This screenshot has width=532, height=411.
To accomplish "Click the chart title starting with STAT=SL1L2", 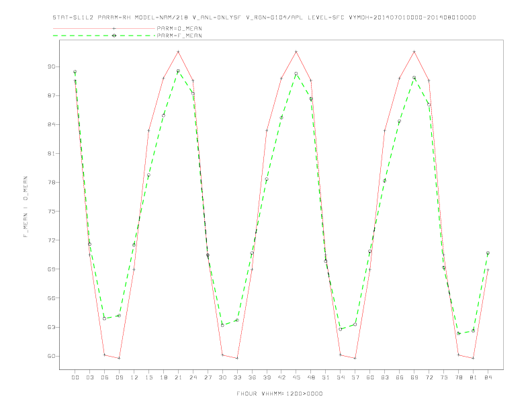I will click(264, 17).
